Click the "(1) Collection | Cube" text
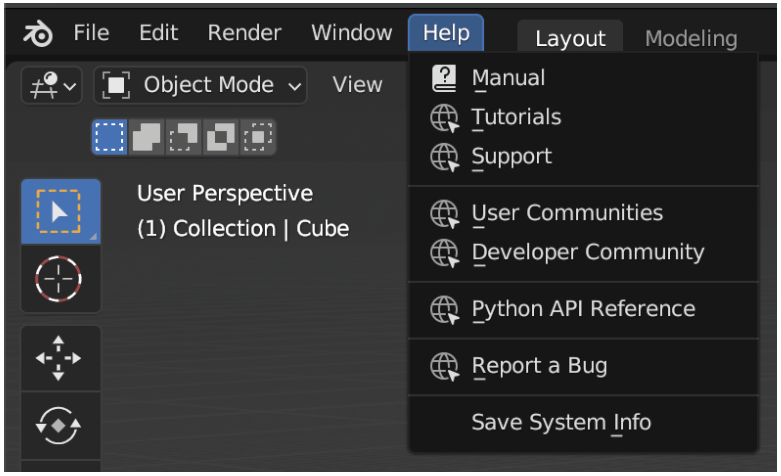 pos(243,229)
